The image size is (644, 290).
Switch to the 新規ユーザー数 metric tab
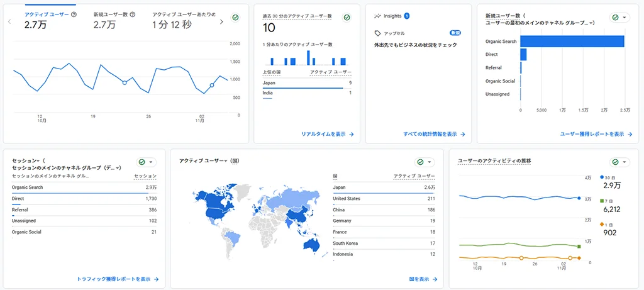111,14
